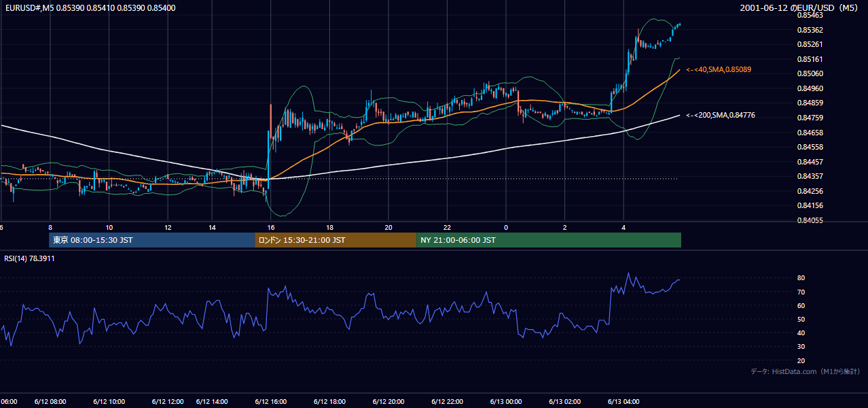Click the 6/12 12:00 time axis label
Screen dimensions: 868x408
[x=168, y=401]
